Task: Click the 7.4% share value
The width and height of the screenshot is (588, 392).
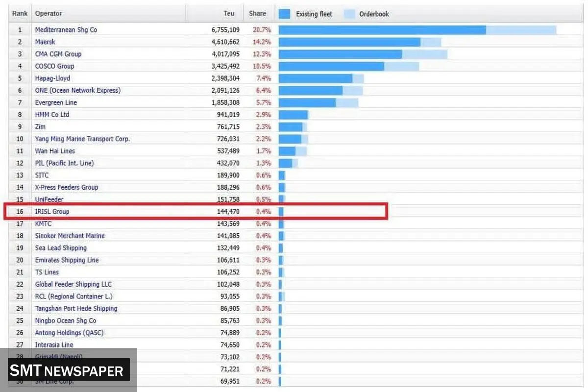Action: (264, 78)
